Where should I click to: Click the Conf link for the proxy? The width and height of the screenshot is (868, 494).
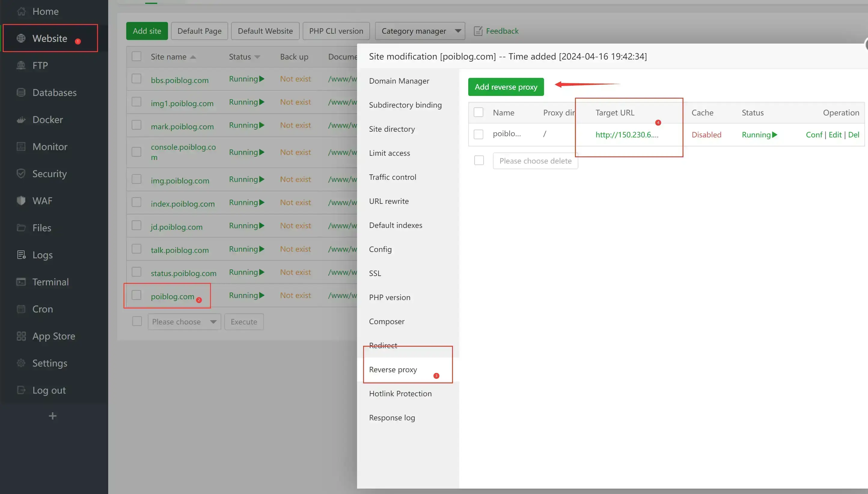(814, 135)
